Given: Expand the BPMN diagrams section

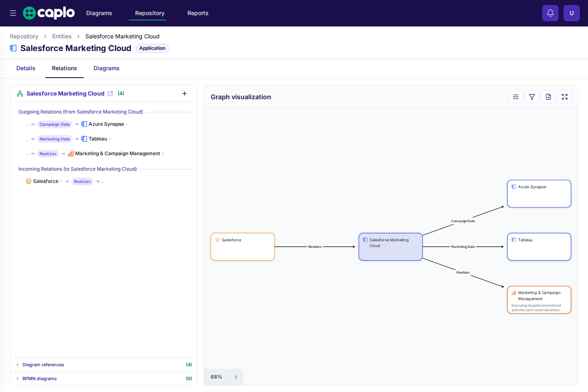Looking at the screenshot, I should click(x=104, y=379).
